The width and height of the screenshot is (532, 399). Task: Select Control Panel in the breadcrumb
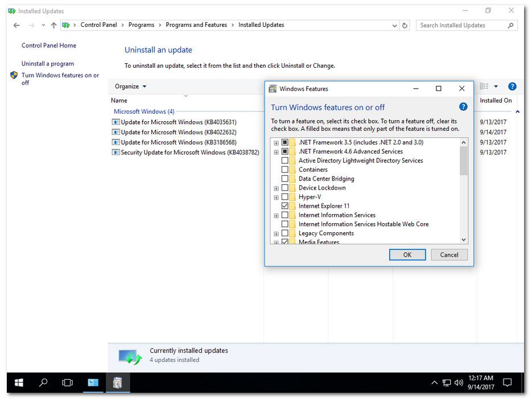98,25
